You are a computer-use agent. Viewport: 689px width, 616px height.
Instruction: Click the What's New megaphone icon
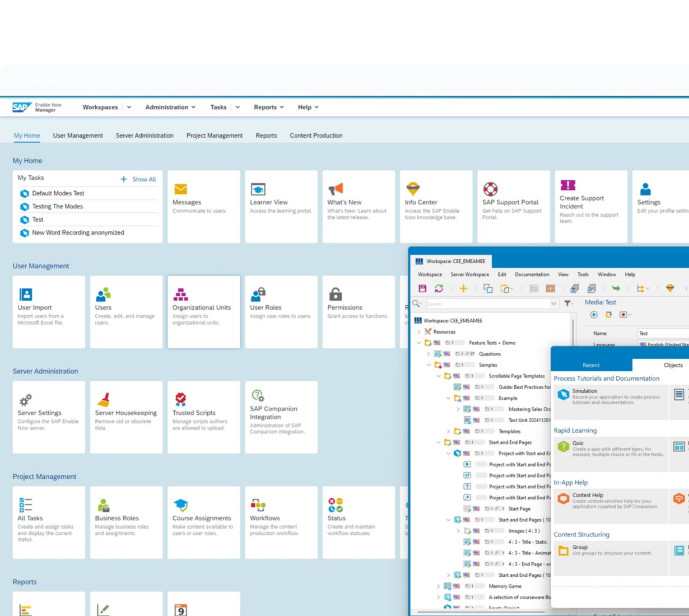pyautogui.click(x=335, y=189)
